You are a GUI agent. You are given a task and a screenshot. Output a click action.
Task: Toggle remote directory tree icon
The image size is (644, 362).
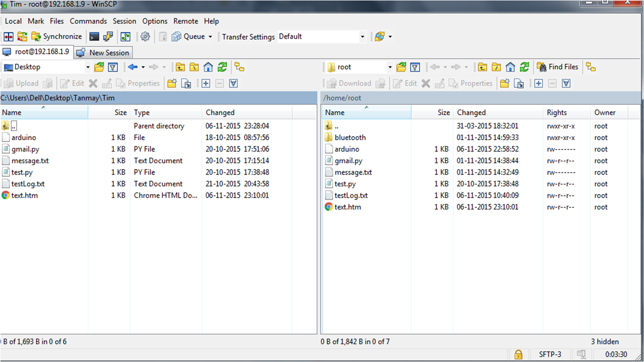pos(591,67)
